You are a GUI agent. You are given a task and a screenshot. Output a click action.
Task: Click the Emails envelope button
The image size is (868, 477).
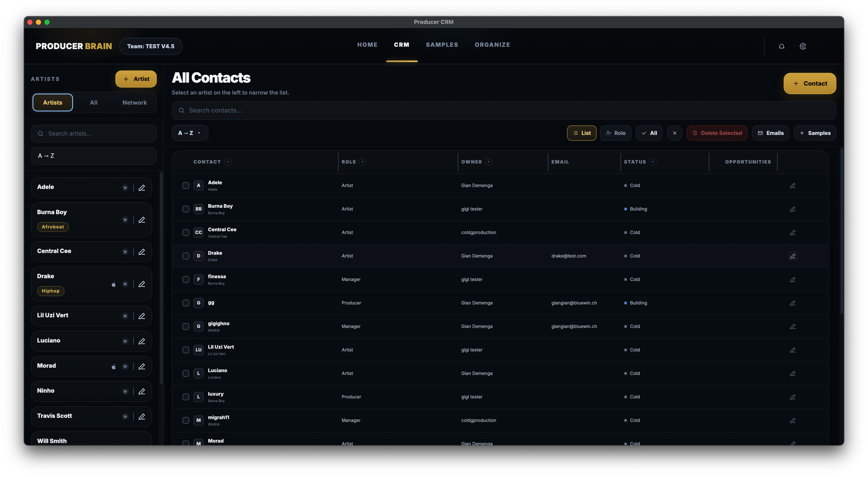[771, 133]
